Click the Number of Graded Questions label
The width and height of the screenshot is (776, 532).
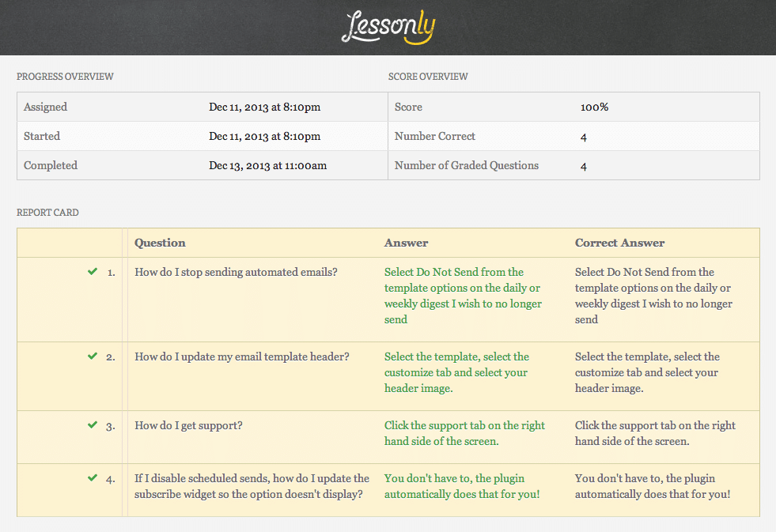(466, 165)
